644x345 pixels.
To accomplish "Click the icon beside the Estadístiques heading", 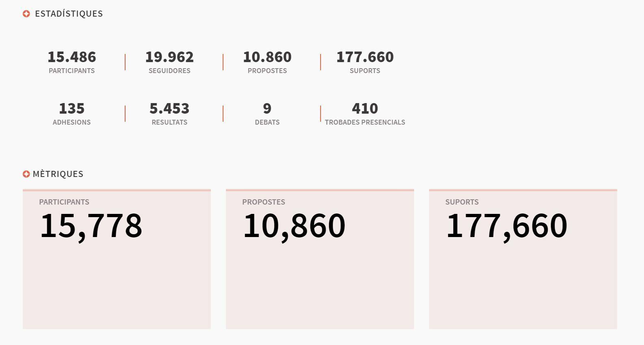I will point(26,14).
